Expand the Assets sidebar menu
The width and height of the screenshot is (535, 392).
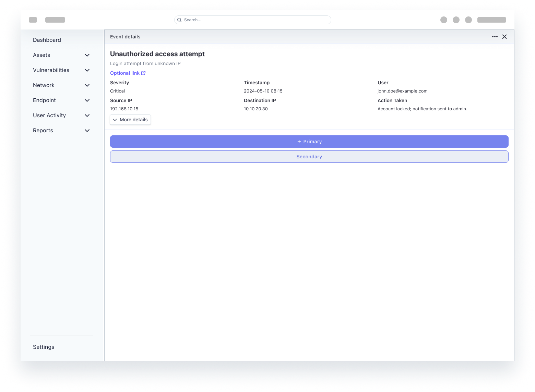pos(87,55)
